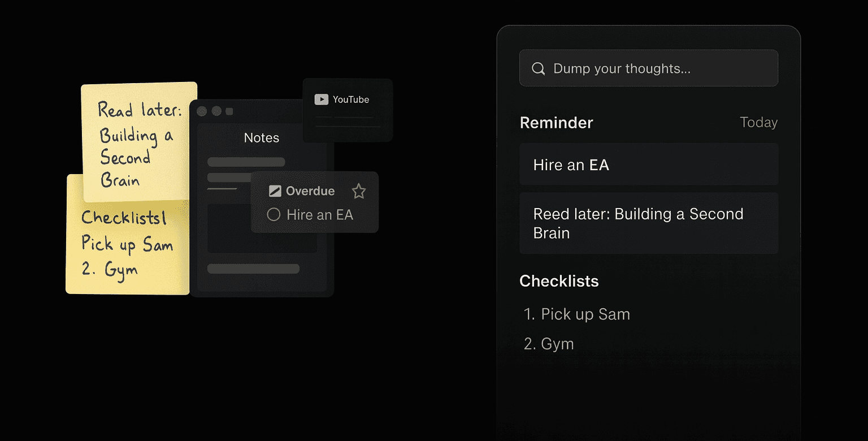Open the Today date filter
Viewport: 868px width, 441px height.
[x=758, y=123]
